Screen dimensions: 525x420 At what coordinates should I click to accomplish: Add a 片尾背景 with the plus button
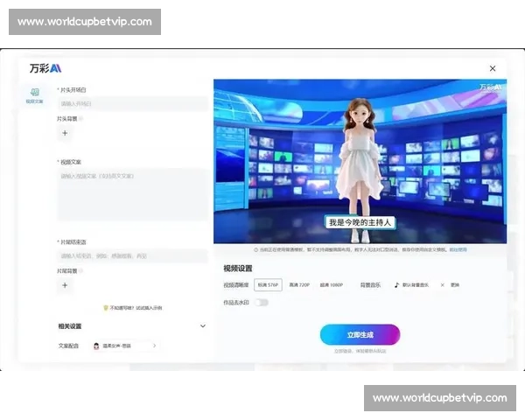[65, 285]
